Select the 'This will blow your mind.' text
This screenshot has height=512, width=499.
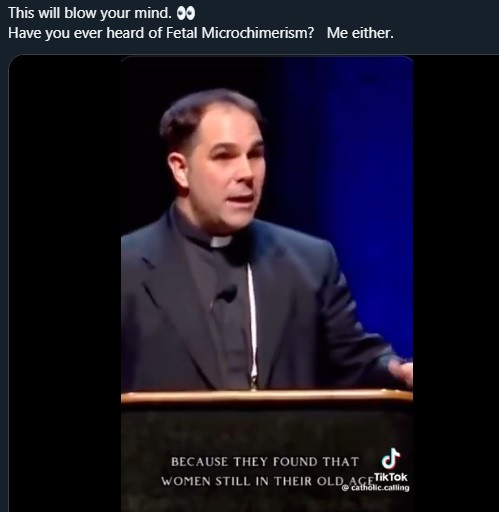click(x=90, y=13)
